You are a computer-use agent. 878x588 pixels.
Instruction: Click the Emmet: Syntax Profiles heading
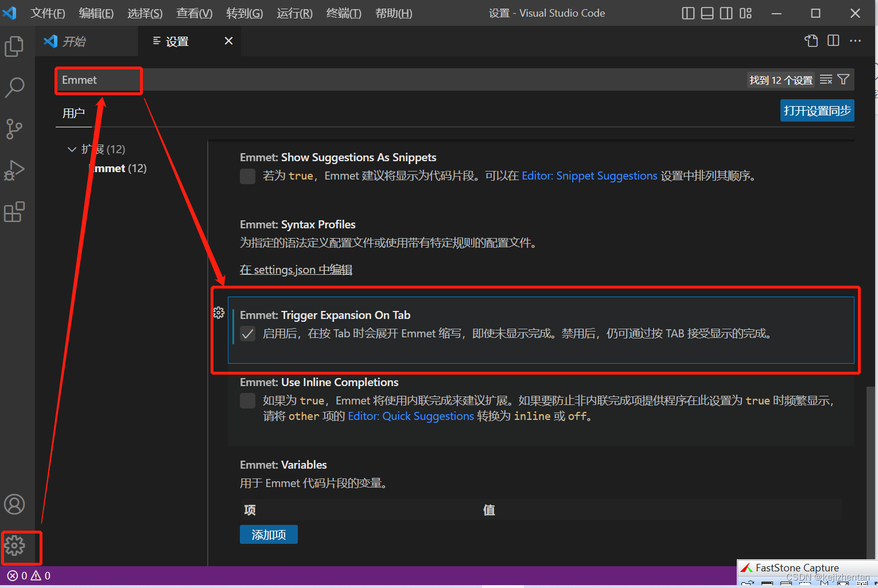tap(298, 224)
